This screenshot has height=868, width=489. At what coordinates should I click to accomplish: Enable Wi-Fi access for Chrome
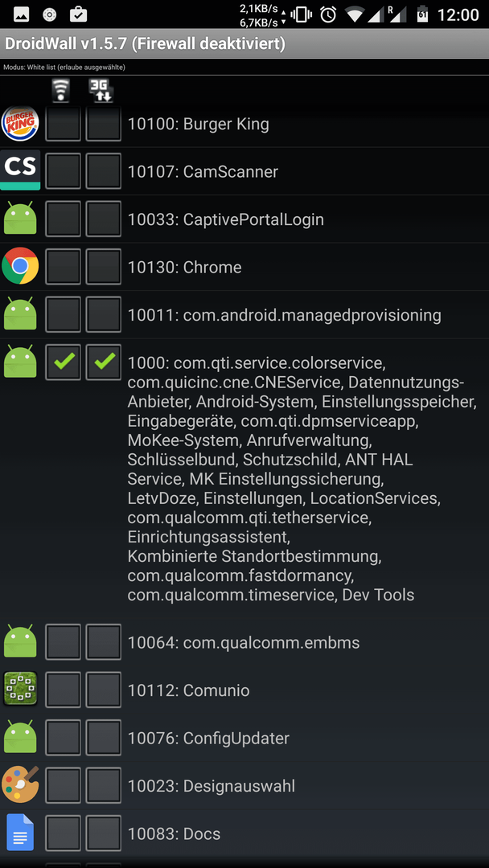pos(63,267)
